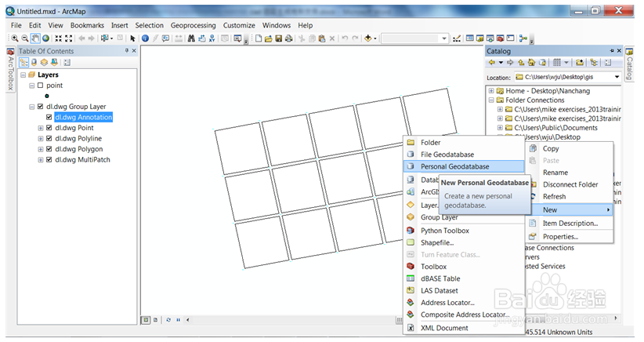The width and height of the screenshot is (644, 342).
Task: Click the New Map File icon
Action: click(259, 38)
